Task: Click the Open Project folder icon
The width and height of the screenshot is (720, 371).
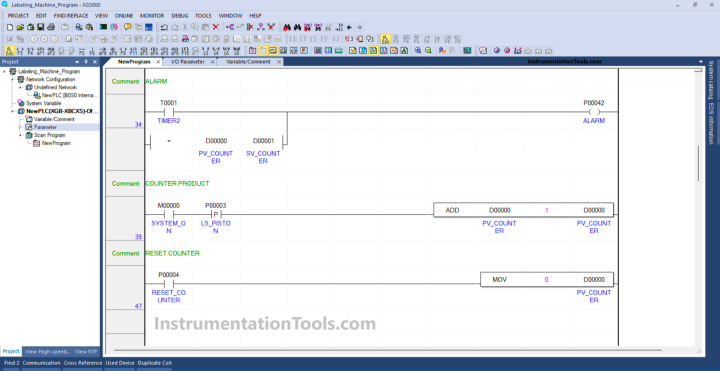Action: pyautogui.click(x=20, y=27)
